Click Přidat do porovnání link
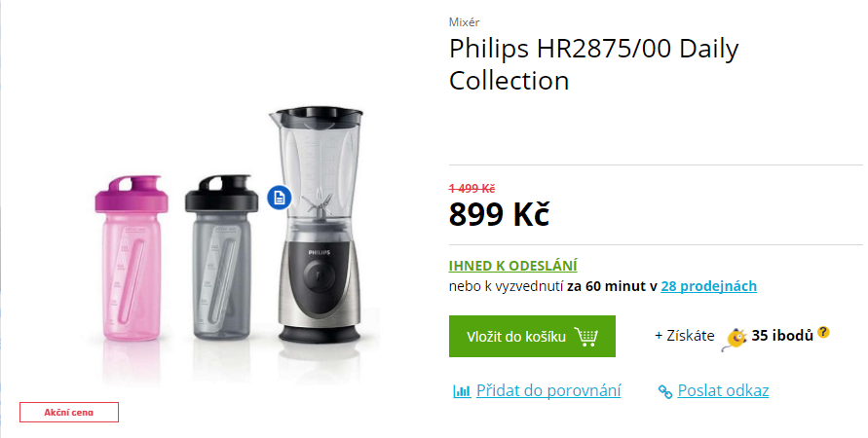This screenshot has width=868, height=438. 548,390
